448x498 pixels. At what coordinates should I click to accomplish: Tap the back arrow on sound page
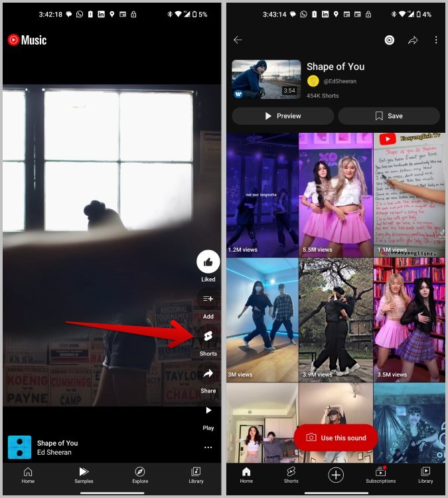[x=238, y=40]
